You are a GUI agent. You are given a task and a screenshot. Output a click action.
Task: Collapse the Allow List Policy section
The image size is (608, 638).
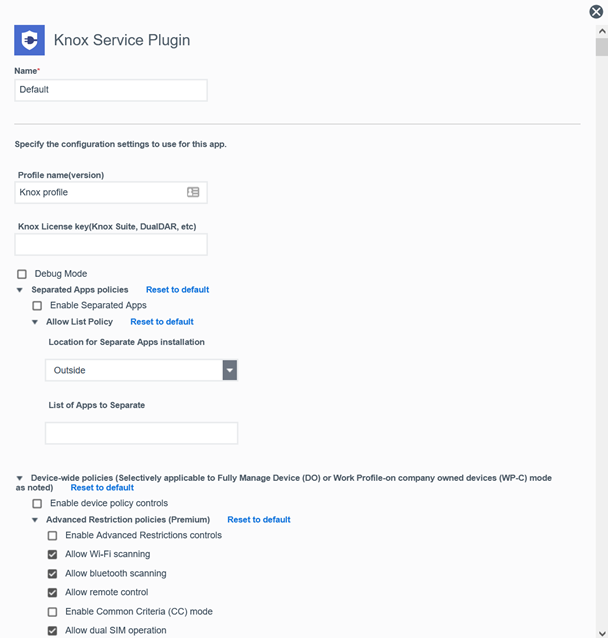tap(35, 322)
